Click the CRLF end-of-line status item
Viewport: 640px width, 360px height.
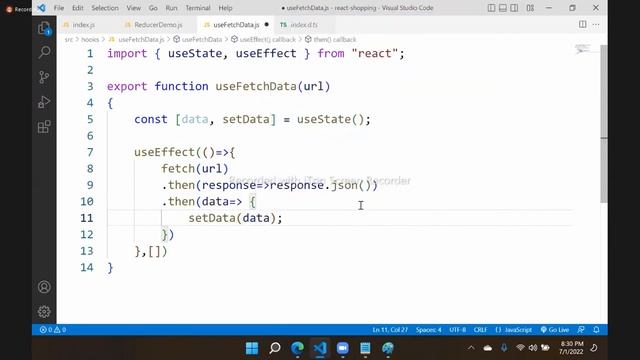click(480, 330)
